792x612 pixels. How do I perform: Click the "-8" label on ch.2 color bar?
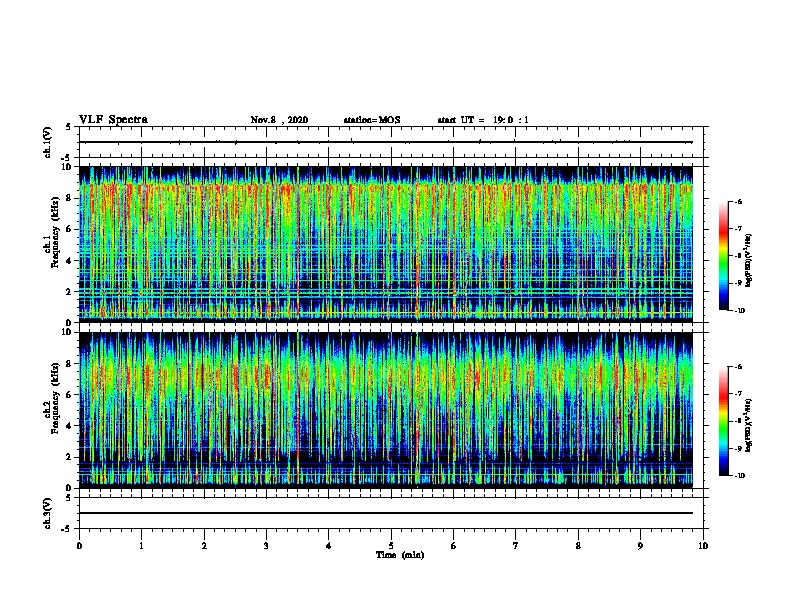click(738, 421)
